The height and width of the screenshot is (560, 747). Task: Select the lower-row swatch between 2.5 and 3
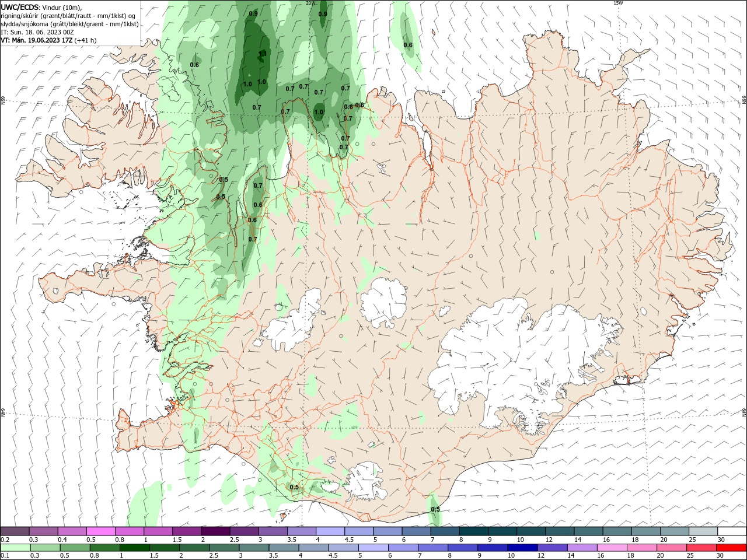click(224, 548)
